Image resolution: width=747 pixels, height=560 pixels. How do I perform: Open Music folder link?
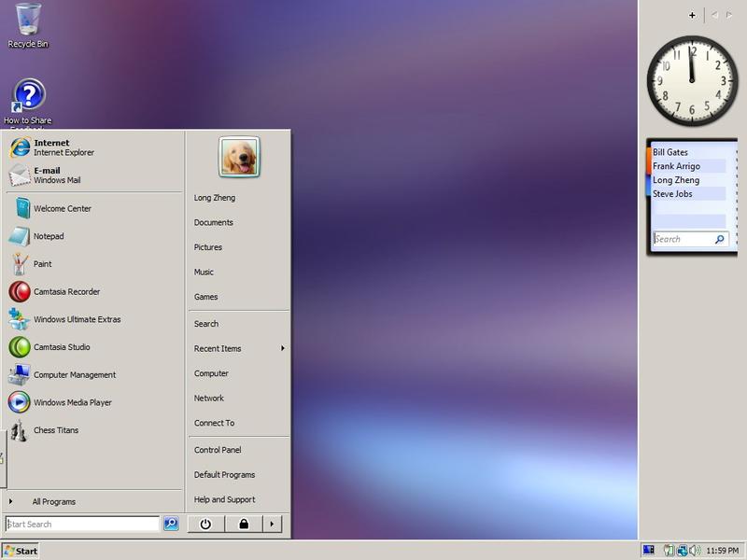pos(204,272)
